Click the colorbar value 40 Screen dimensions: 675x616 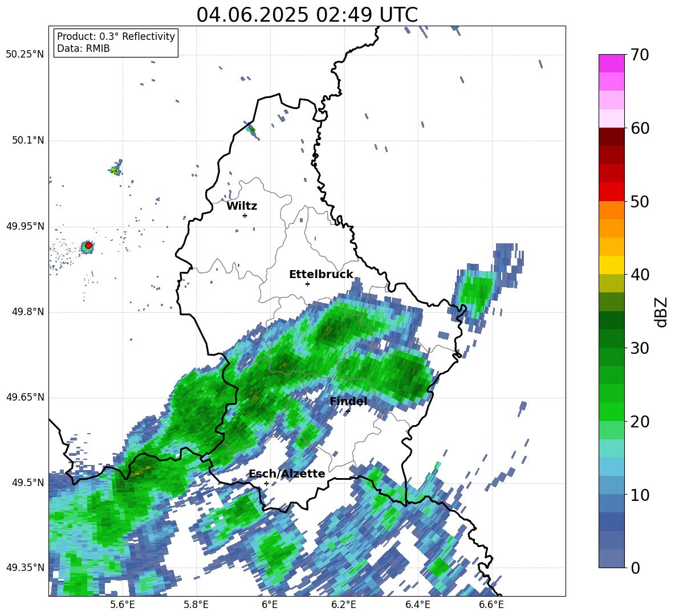pos(640,275)
